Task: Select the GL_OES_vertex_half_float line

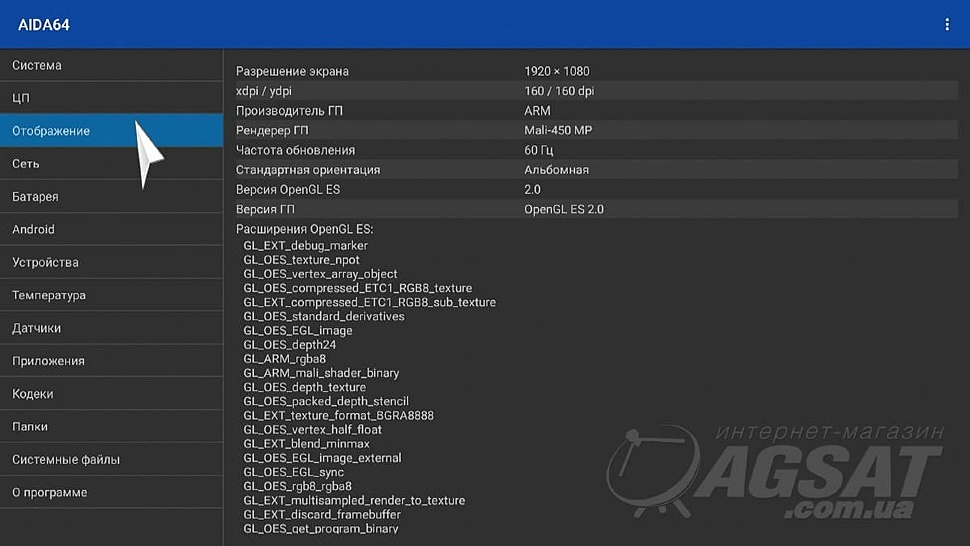Action: coord(312,429)
